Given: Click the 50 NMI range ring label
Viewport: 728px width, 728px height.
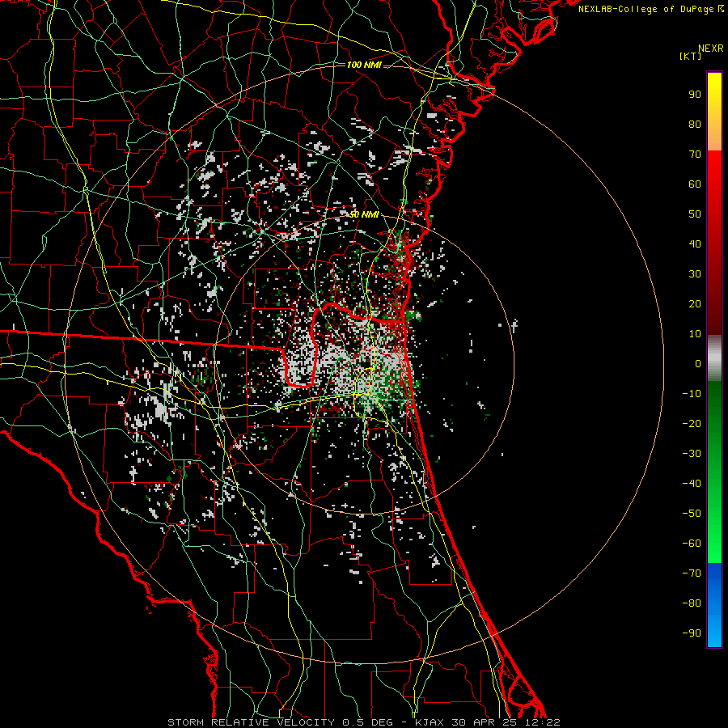Looking at the screenshot, I should pyautogui.click(x=364, y=214).
